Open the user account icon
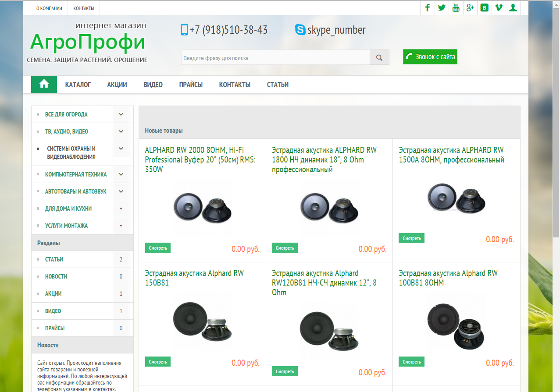560x392 pixels. [x=513, y=8]
